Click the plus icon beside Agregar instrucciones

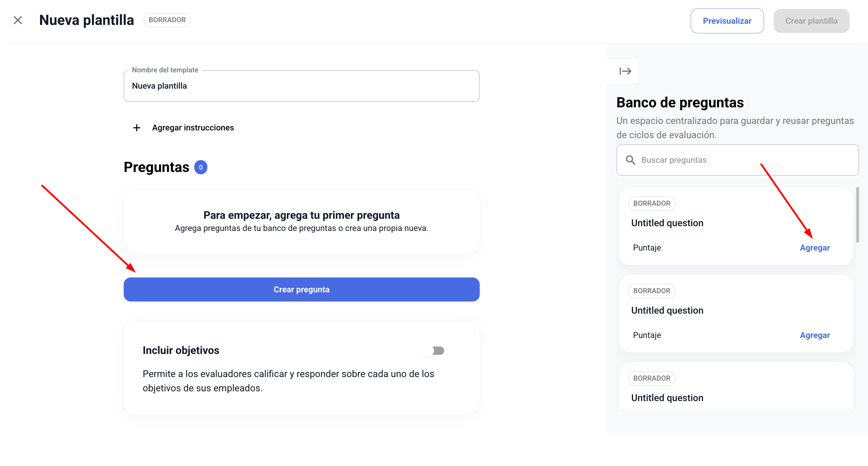(x=136, y=128)
